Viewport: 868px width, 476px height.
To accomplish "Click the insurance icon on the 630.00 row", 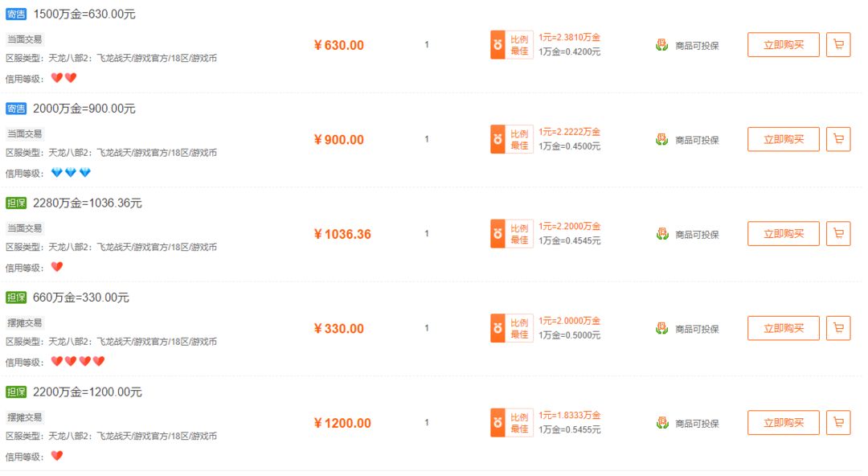I will [661, 46].
